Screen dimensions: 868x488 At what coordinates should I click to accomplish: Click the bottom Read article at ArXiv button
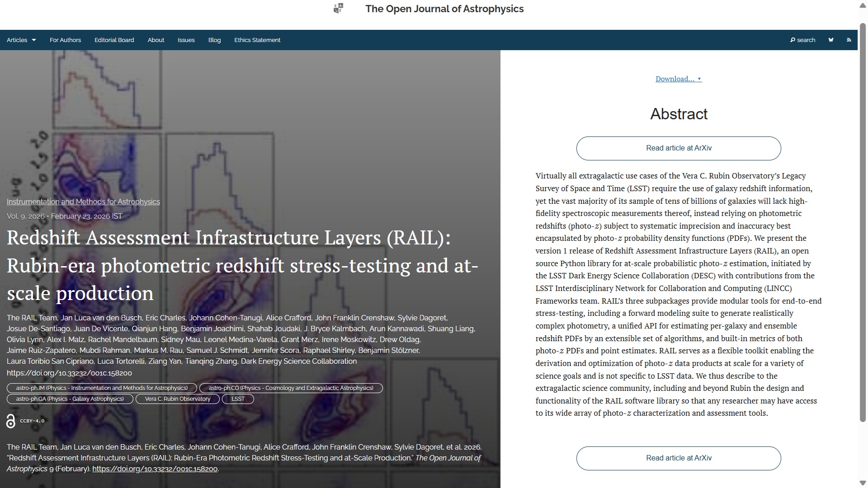[x=678, y=458]
